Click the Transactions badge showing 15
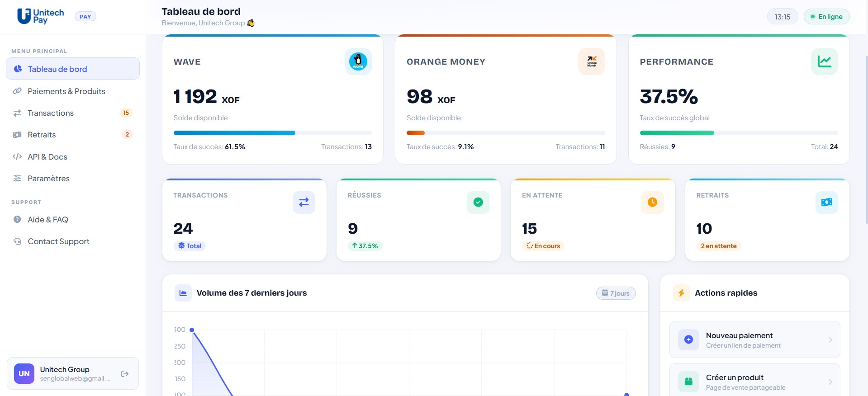 (x=126, y=113)
